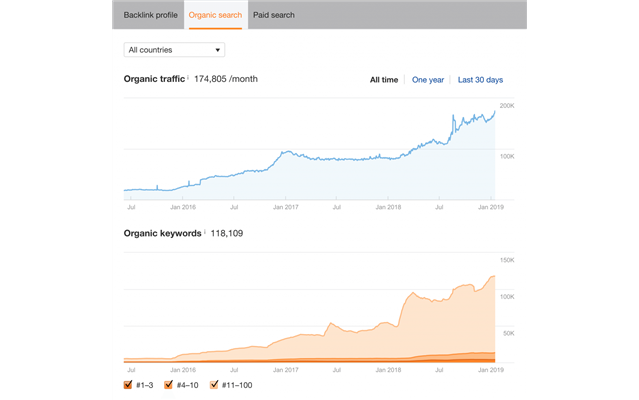Click the Organic keywords heading
This screenshot has width=639, height=400.
[158, 233]
